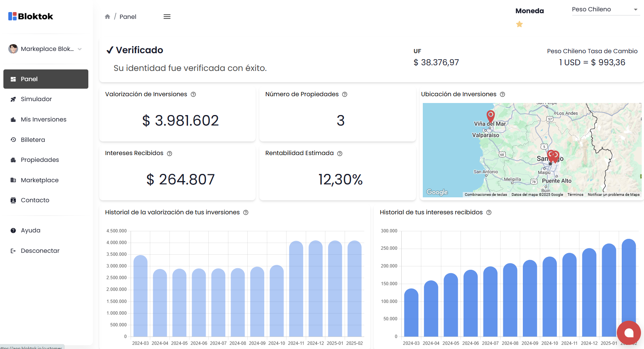Click the Billetera wallet icon
This screenshot has width=644, height=349.
tap(14, 140)
